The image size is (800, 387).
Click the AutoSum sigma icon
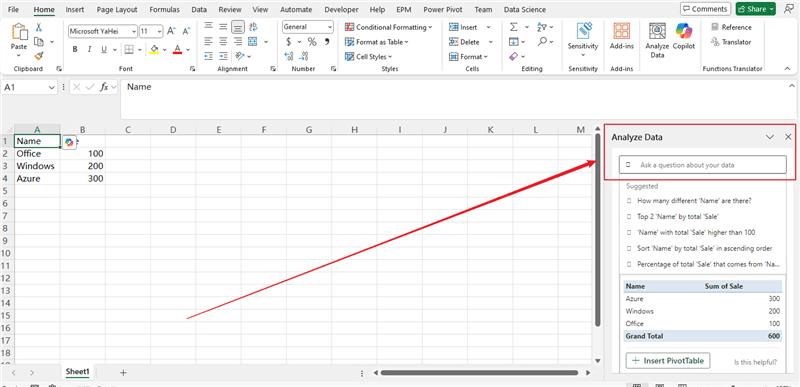point(514,27)
